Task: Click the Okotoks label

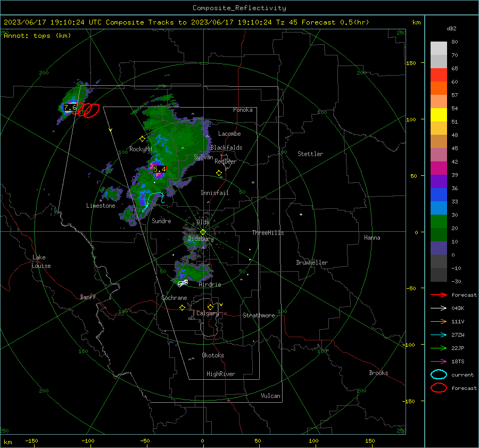Action: [213, 355]
